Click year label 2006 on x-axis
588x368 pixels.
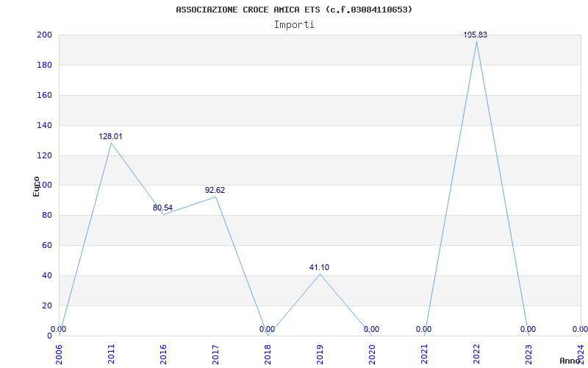point(60,355)
